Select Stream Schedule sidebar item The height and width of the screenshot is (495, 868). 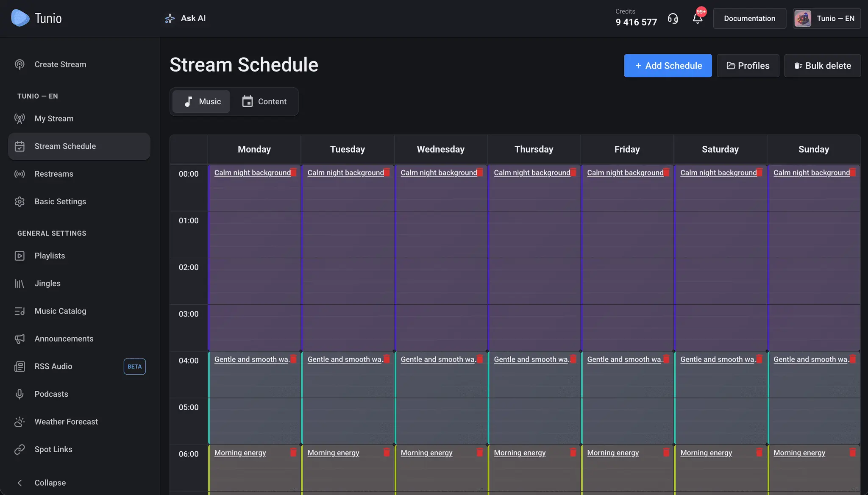79,146
